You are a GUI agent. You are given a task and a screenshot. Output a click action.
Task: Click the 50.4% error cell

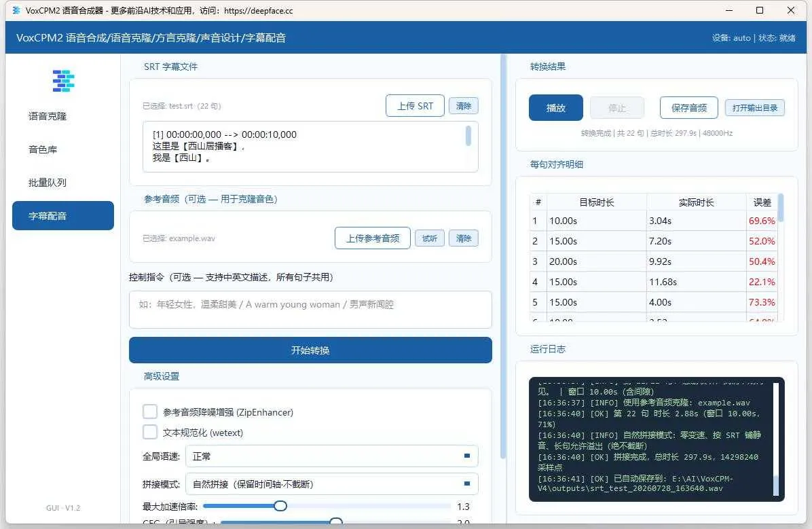(762, 261)
